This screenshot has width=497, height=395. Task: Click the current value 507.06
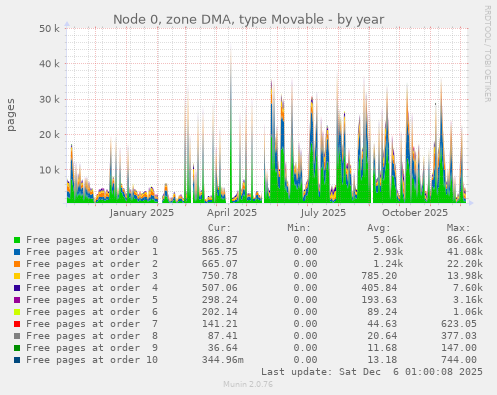click(220, 288)
